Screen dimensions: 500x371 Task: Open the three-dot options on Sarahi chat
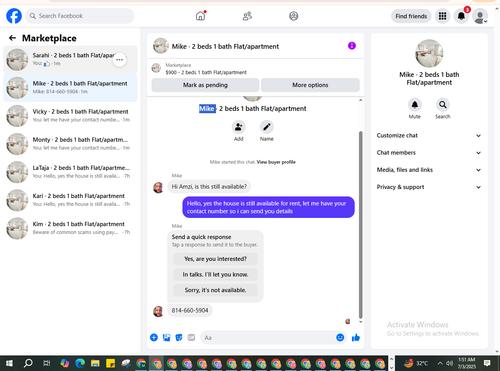click(x=119, y=60)
